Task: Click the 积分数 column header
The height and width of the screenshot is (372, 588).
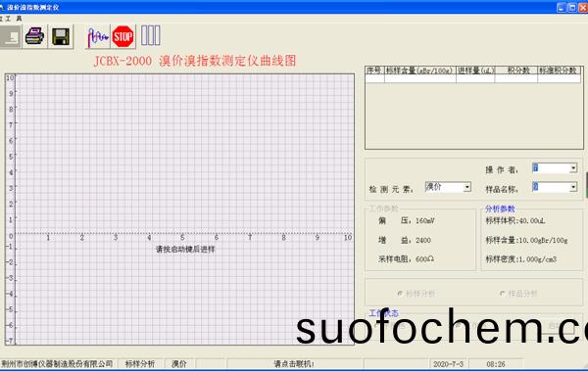Action: coord(516,70)
